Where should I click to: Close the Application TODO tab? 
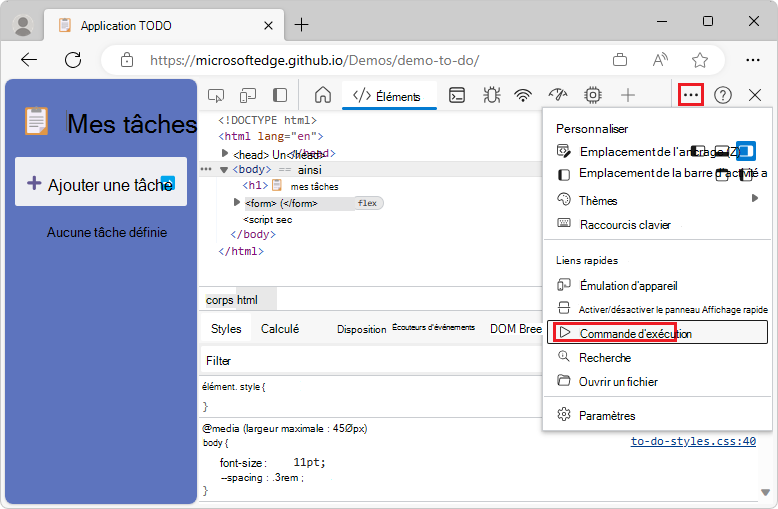tap(268, 25)
